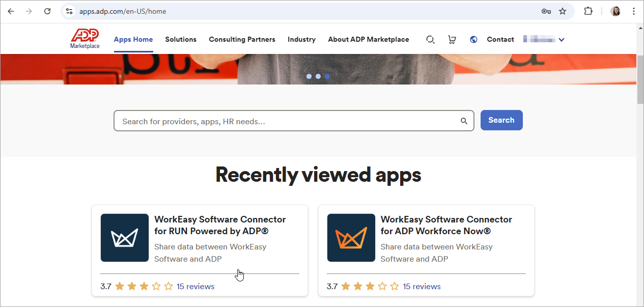Focus the search for providers, apps, HR needs field

click(294, 121)
